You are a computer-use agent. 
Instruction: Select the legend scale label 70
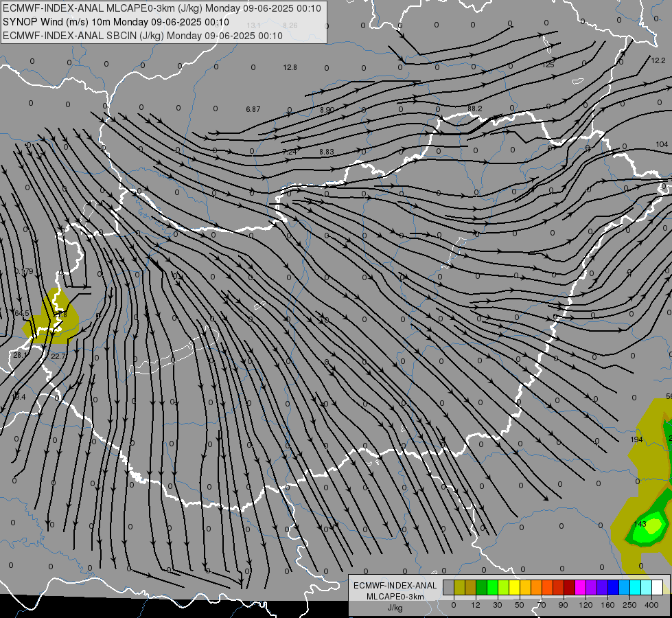[x=542, y=605]
